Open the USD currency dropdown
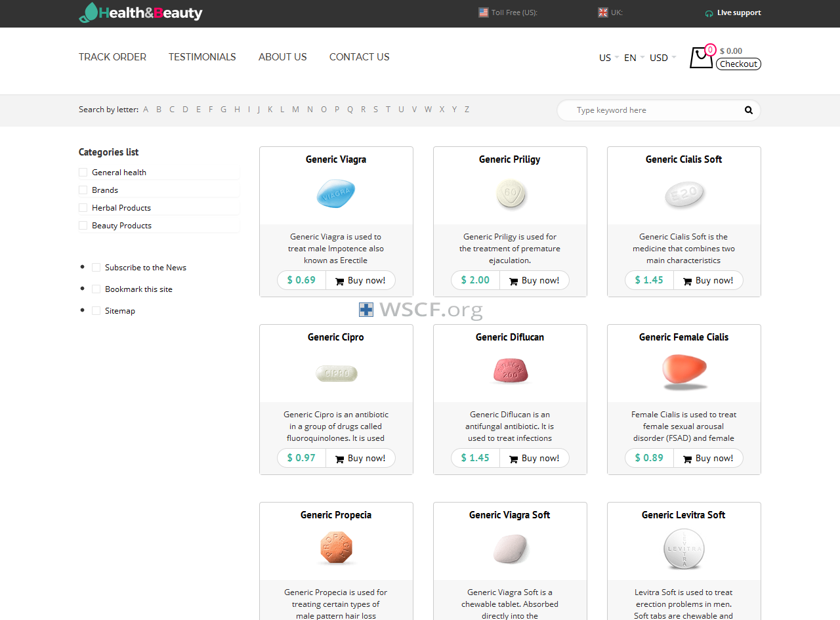The width and height of the screenshot is (840, 620). tap(663, 58)
